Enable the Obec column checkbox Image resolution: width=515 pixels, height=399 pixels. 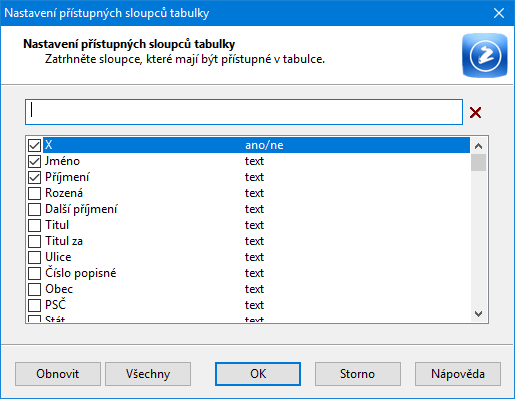click(x=34, y=289)
